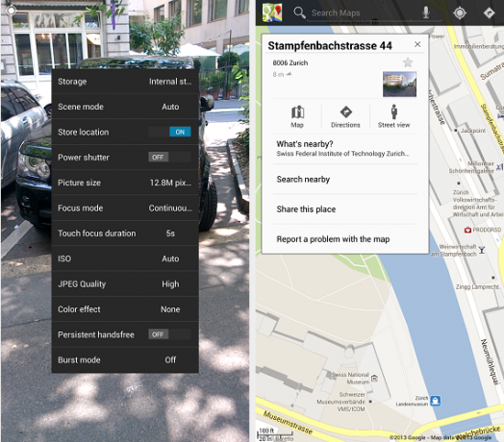The height and width of the screenshot is (442, 504).
Task: Open Picture size options
Action: 125,183
